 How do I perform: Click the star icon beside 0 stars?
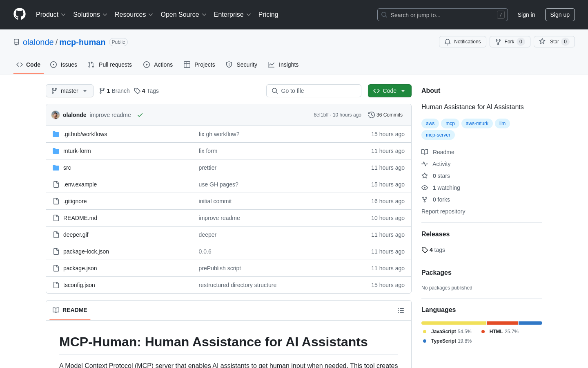[x=425, y=176]
